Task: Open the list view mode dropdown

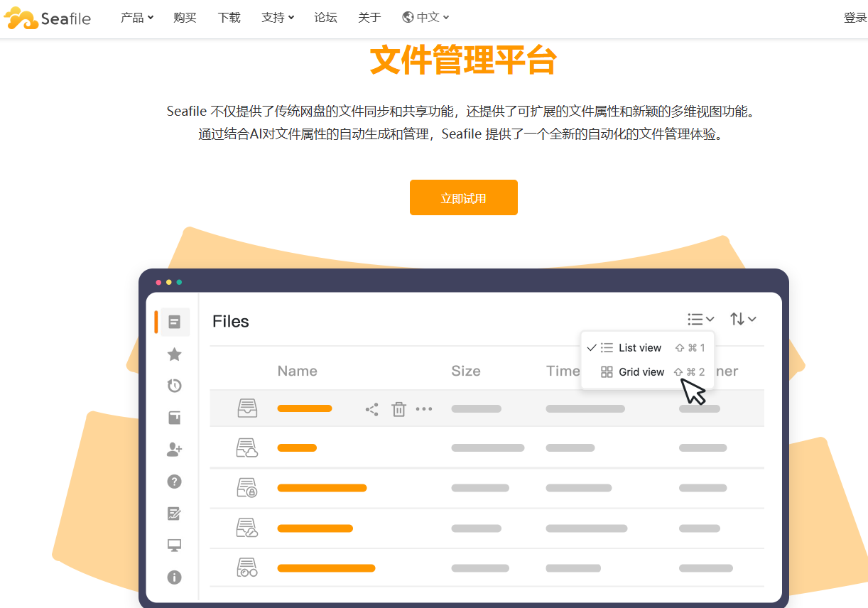Action: point(701,320)
